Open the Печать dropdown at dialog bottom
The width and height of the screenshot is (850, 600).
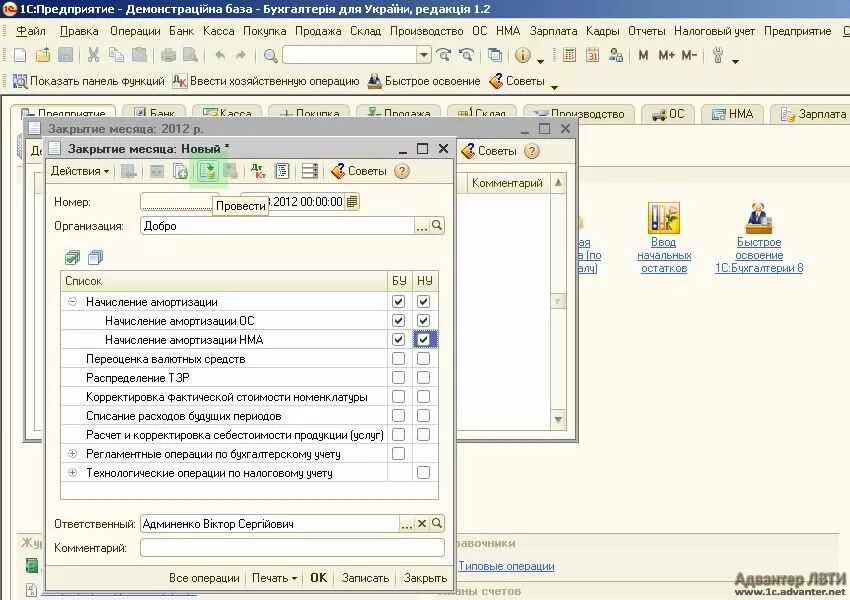coord(274,578)
